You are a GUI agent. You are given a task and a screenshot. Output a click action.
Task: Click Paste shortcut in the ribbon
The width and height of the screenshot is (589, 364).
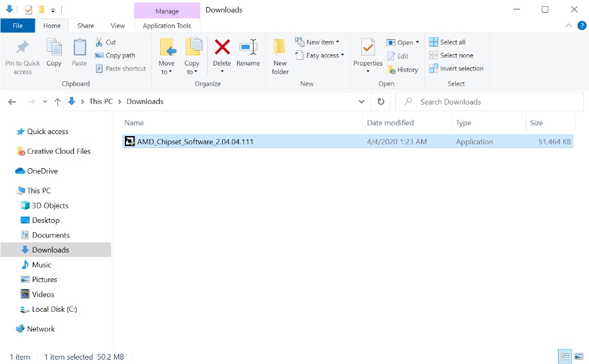pyautogui.click(x=120, y=69)
